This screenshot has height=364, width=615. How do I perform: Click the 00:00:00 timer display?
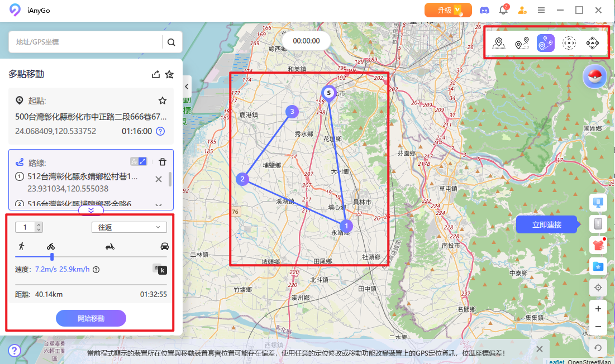pyautogui.click(x=306, y=41)
